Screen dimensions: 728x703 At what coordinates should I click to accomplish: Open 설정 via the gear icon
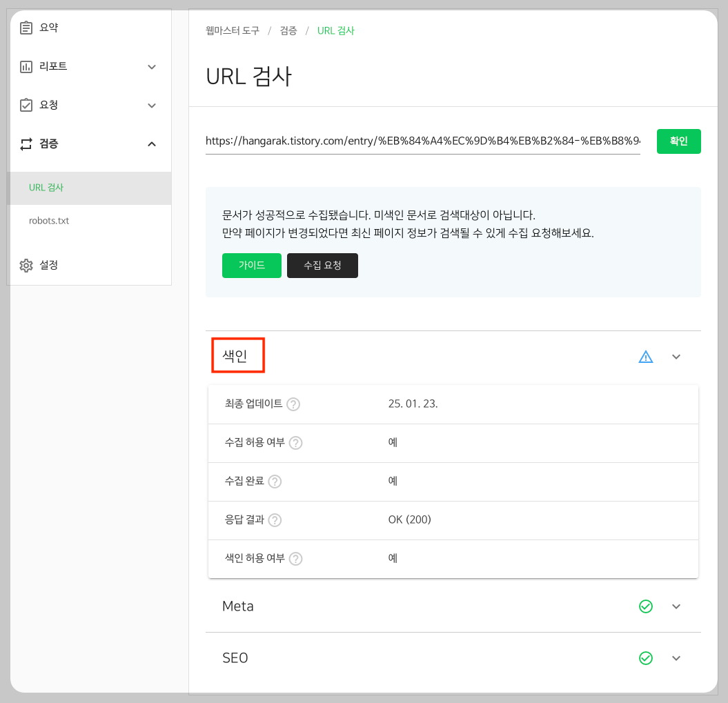(26, 265)
